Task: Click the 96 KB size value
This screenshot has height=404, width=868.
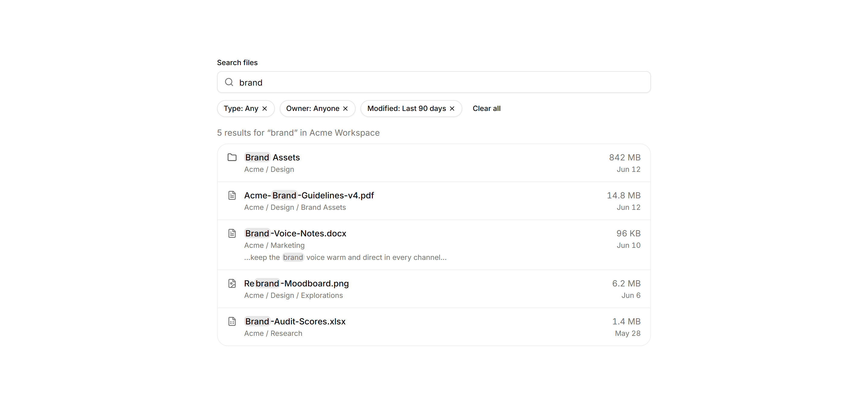Action: point(628,233)
